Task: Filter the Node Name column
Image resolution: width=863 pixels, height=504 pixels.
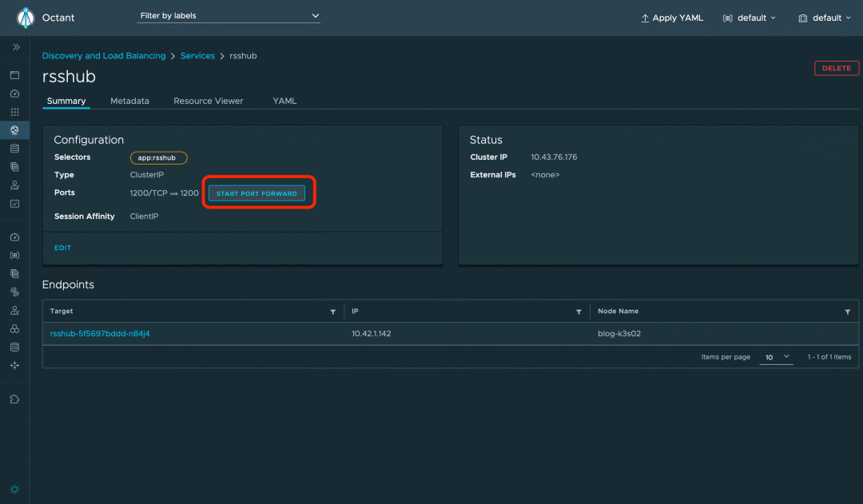Action: tap(848, 312)
